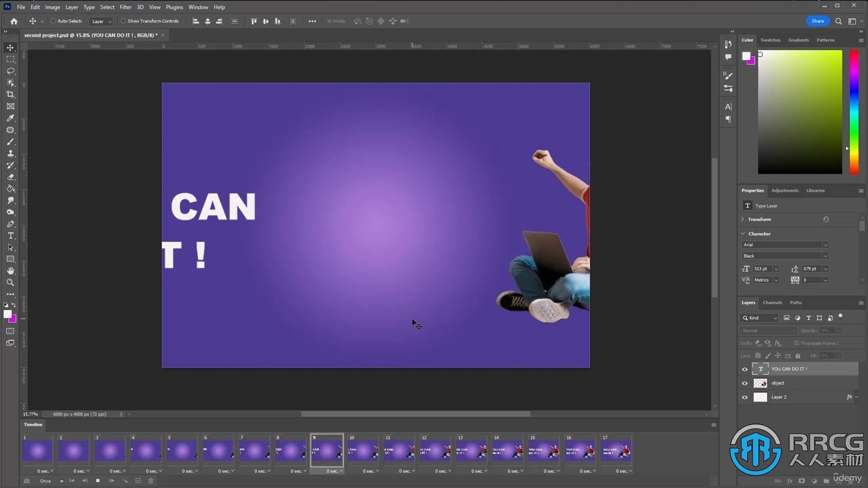
Task: Open the Auto-Select Layer dropdown
Action: coord(102,21)
